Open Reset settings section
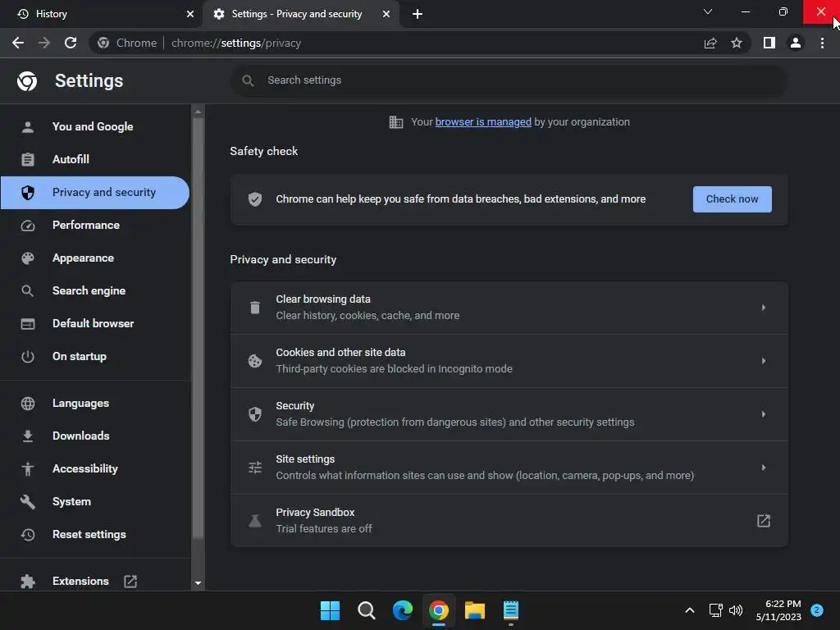This screenshot has height=630, width=840. [95, 534]
